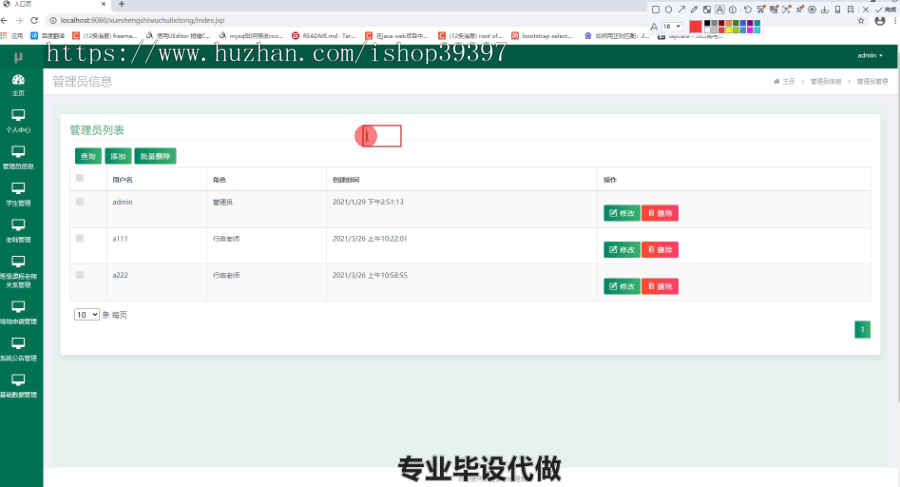Open 活动申请管理 in the sidebar

coord(18,313)
